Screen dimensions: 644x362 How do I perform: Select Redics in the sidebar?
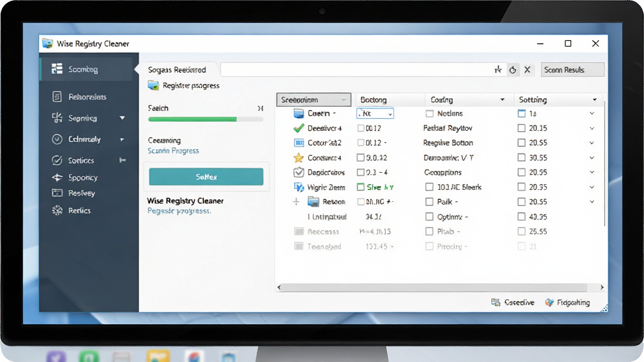[x=79, y=211]
